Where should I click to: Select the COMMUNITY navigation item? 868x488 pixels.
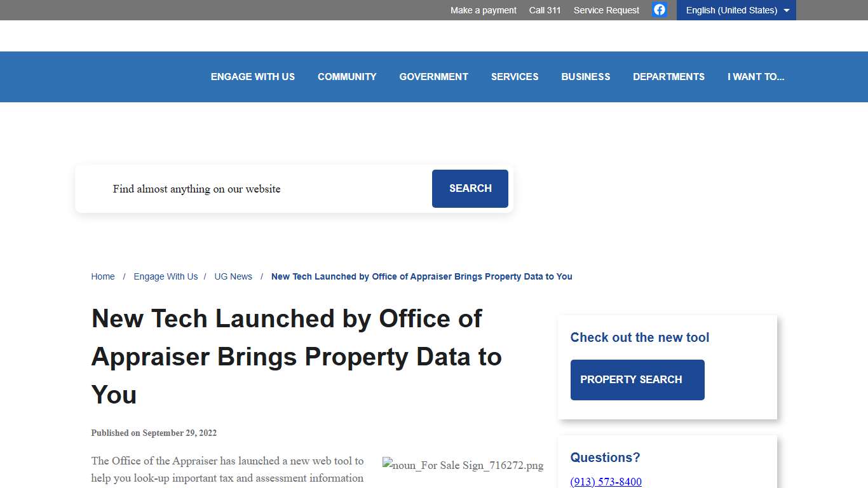pos(347,76)
